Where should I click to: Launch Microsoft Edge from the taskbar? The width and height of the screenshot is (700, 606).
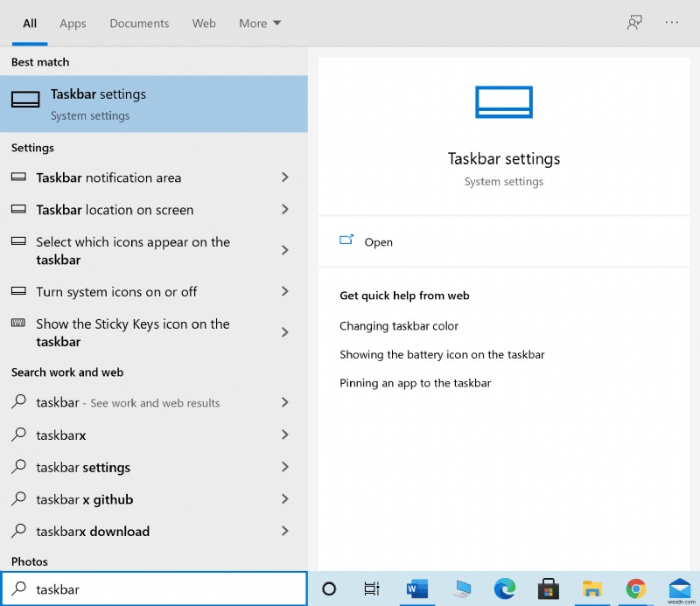pyautogui.click(x=504, y=589)
